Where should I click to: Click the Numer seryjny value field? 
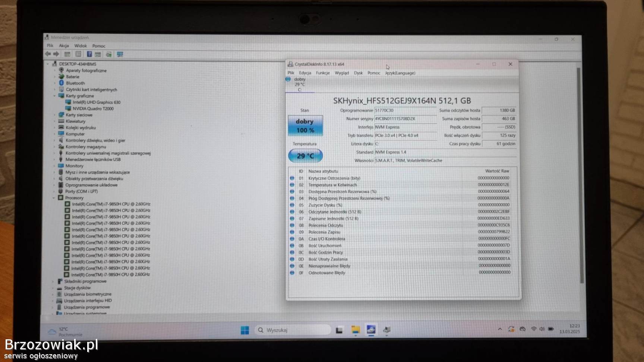click(x=405, y=119)
